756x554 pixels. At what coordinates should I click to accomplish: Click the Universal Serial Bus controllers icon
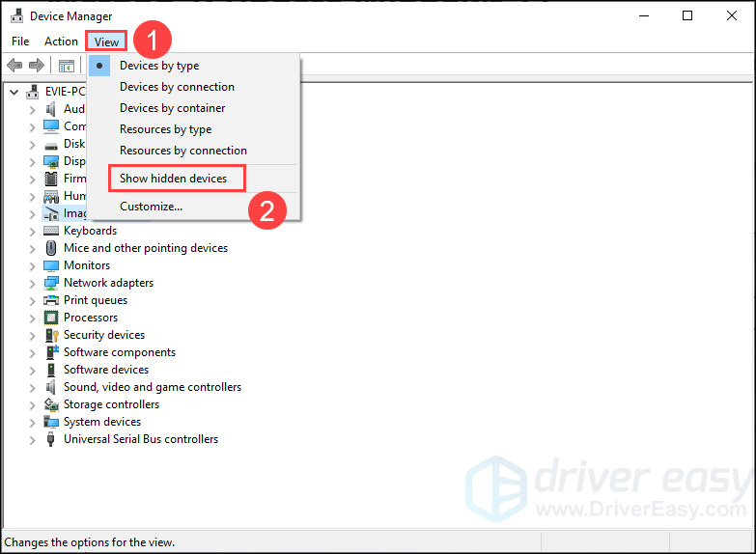coord(51,439)
